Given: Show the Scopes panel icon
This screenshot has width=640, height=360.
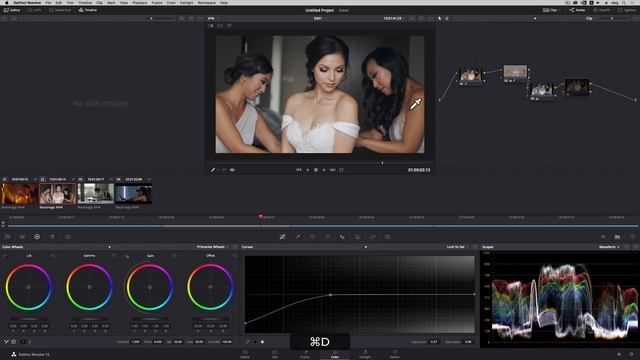Looking at the screenshot, I should coord(618,237).
